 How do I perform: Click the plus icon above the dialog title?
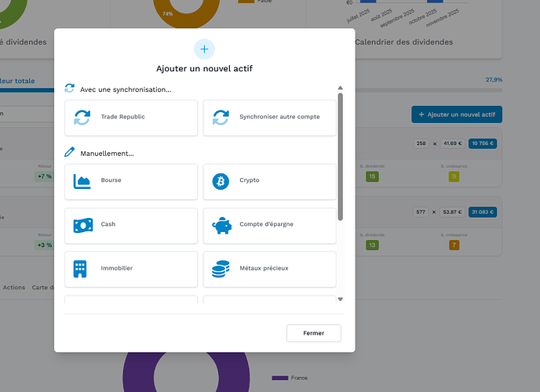204,49
